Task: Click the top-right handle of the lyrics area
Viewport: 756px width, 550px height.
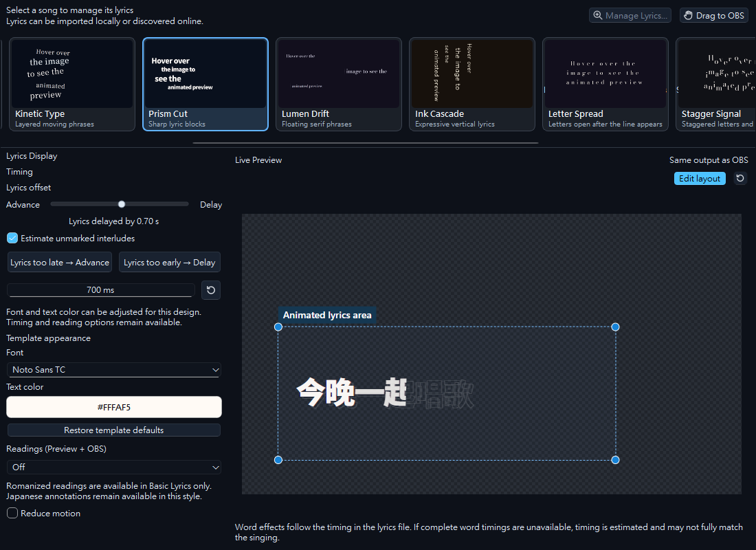Action: pos(615,327)
